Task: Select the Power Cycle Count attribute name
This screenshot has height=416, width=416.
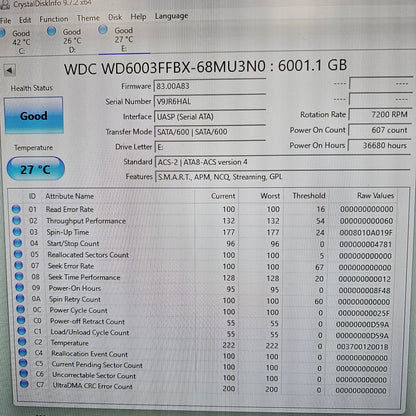Action: coord(78,310)
